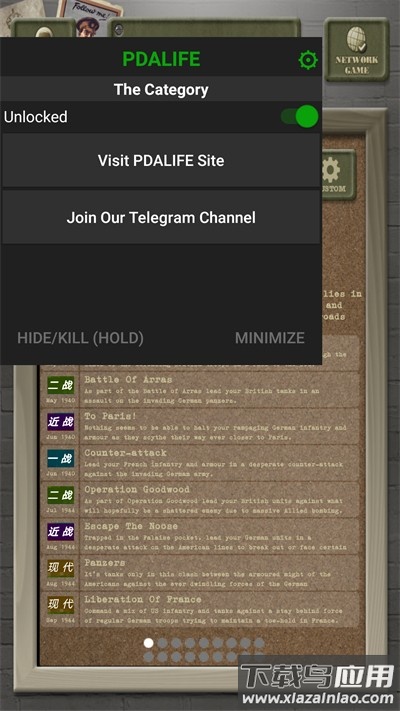Open the Network Game globe button
This screenshot has width=400, height=711.
click(357, 49)
